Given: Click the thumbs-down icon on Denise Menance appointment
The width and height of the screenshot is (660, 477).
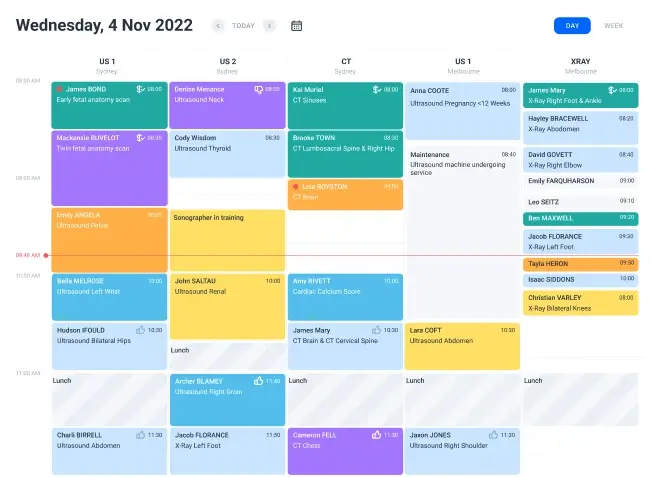Looking at the screenshot, I should 258,89.
